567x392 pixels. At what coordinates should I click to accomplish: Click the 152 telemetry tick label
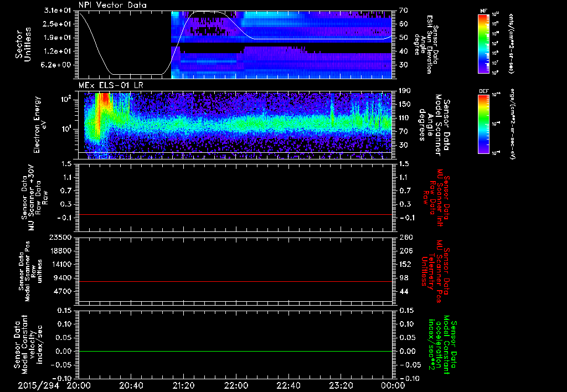[x=405, y=264]
